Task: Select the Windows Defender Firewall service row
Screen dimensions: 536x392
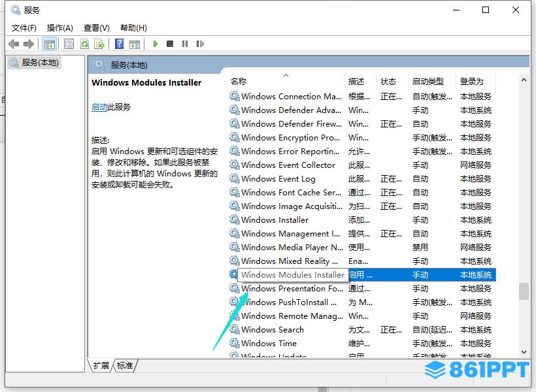Action: (x=361, y=123)
